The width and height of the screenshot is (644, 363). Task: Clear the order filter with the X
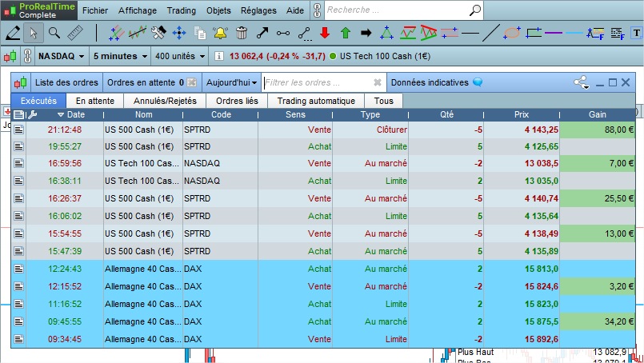click(x=377, y=82)
